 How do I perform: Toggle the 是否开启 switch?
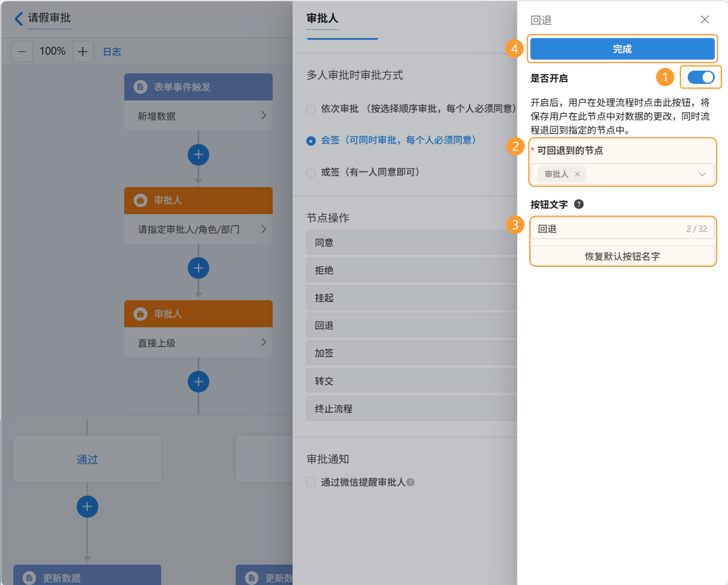[x=701, y=77]
